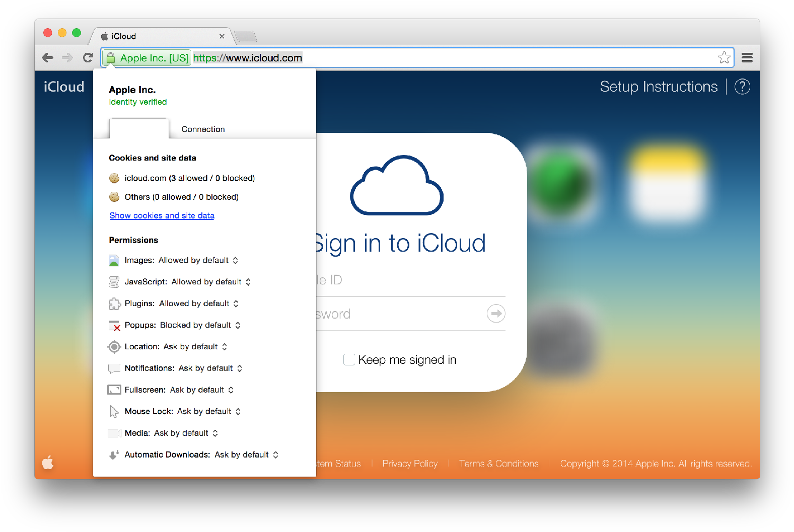Open Show cookies and site data link

coord(162,215)
